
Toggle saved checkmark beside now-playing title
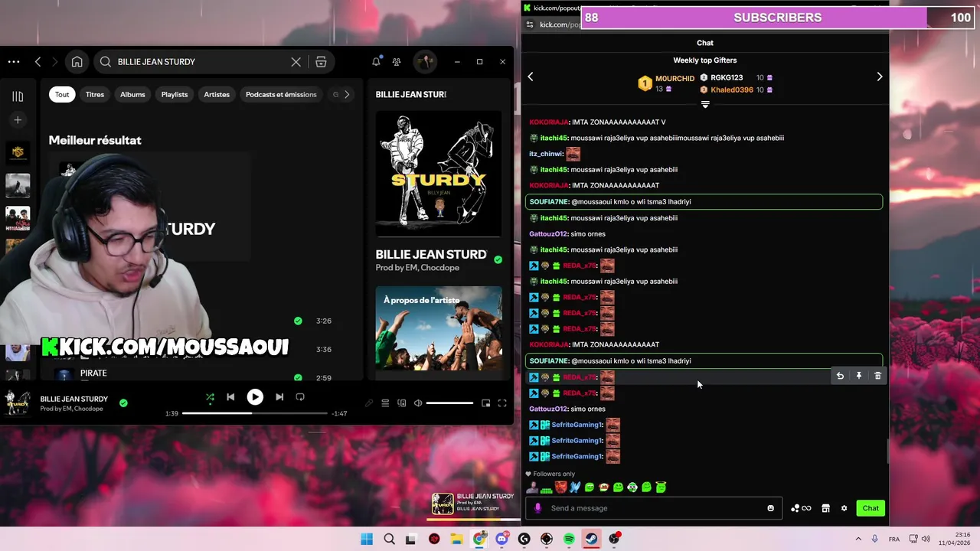(x=123, y=403)
